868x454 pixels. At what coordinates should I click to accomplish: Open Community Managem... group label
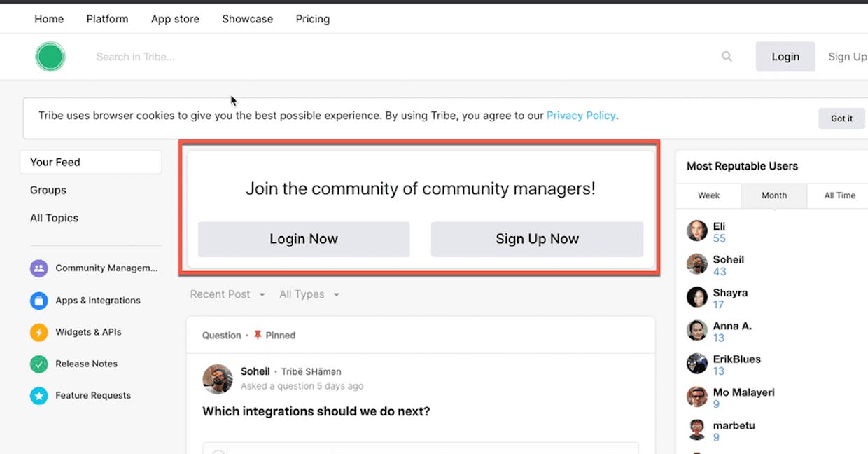pyautogui.click(x=106, y=268)
